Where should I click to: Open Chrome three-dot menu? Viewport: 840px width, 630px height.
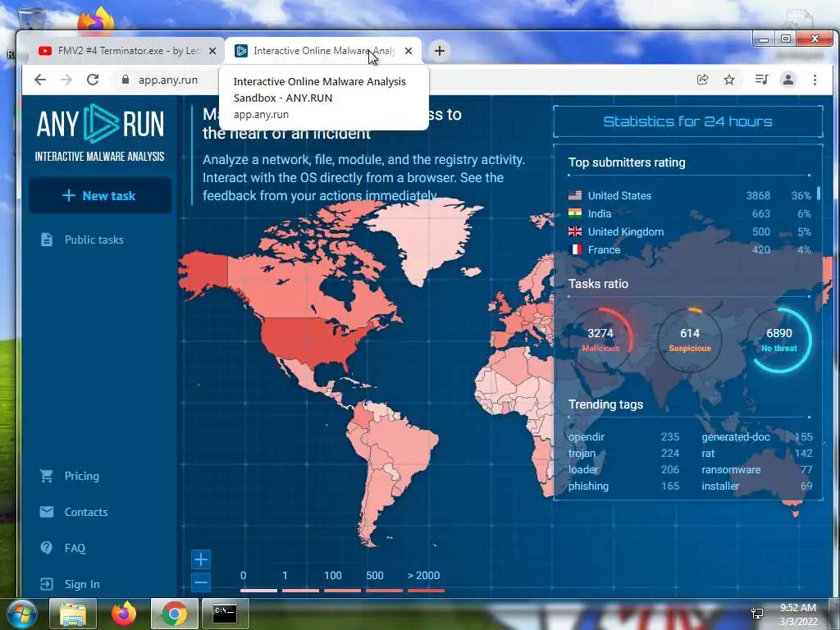tap(815, 80)
